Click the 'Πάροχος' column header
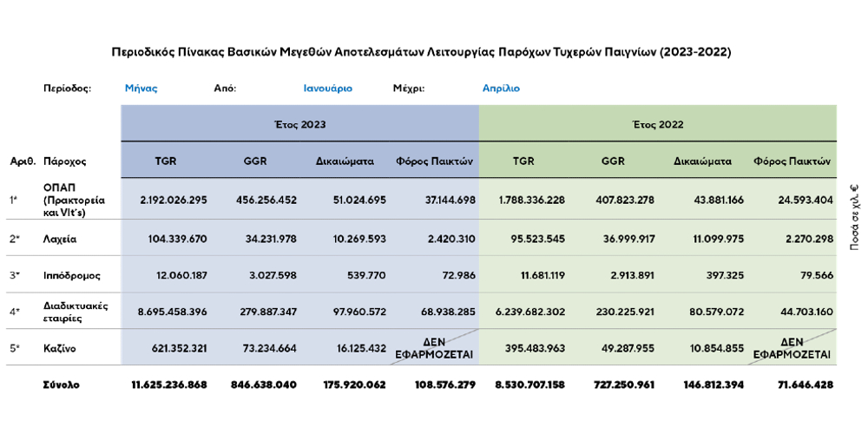 [64, 161]
